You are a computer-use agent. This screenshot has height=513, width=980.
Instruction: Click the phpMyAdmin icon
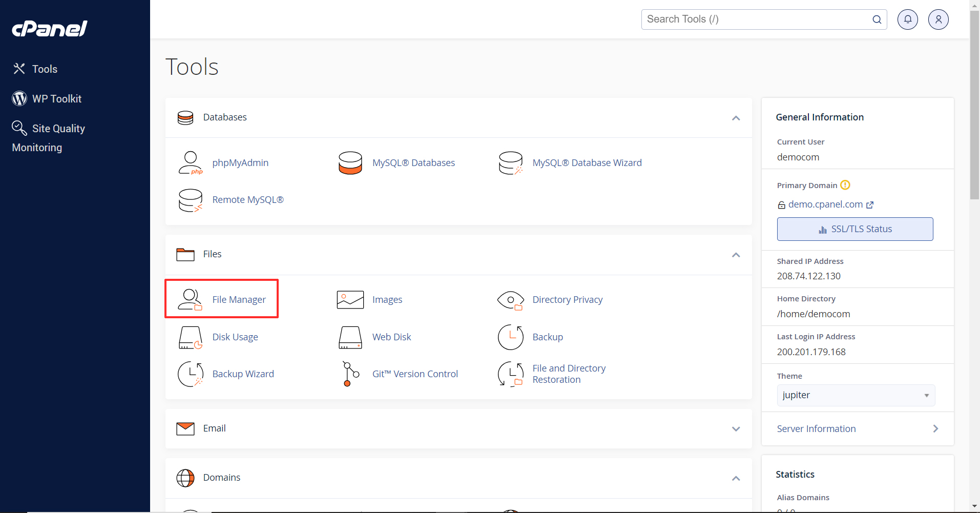190,163
